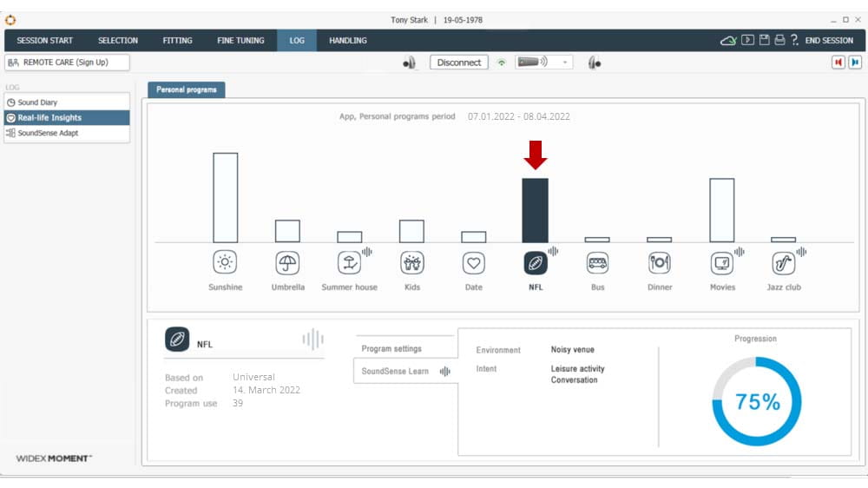
Task: Select Real-life Insights in the sidebar
Action: point(67,117)
